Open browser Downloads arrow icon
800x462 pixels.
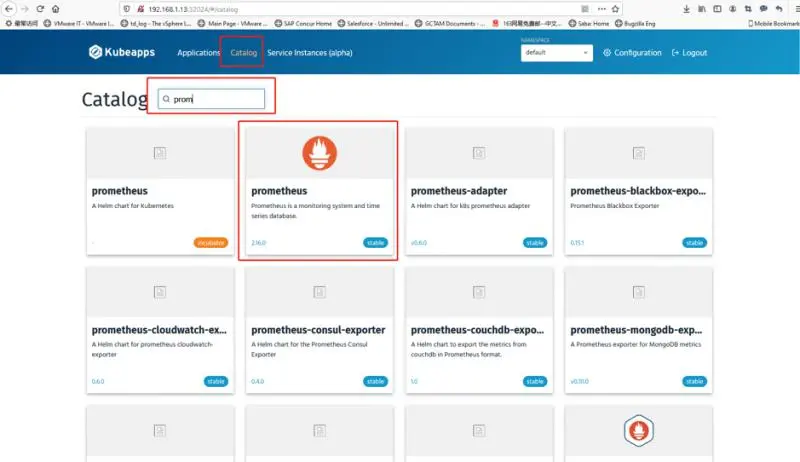point(687,9)
